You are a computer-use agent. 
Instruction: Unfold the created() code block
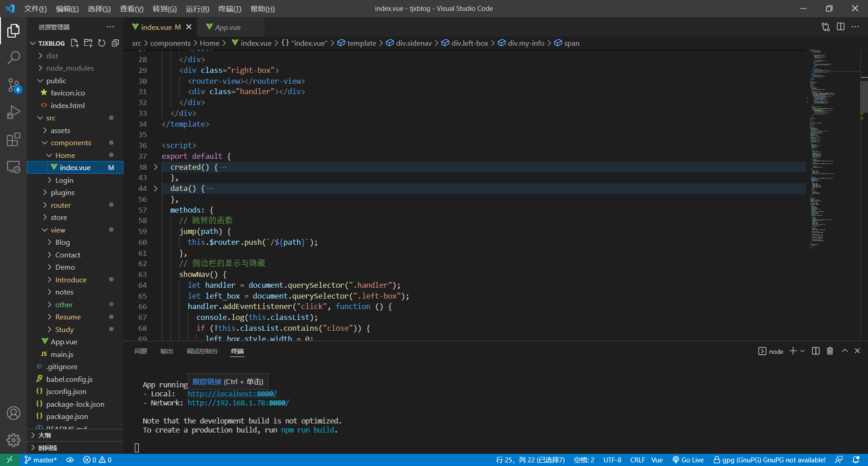click(x=156, y=167)
